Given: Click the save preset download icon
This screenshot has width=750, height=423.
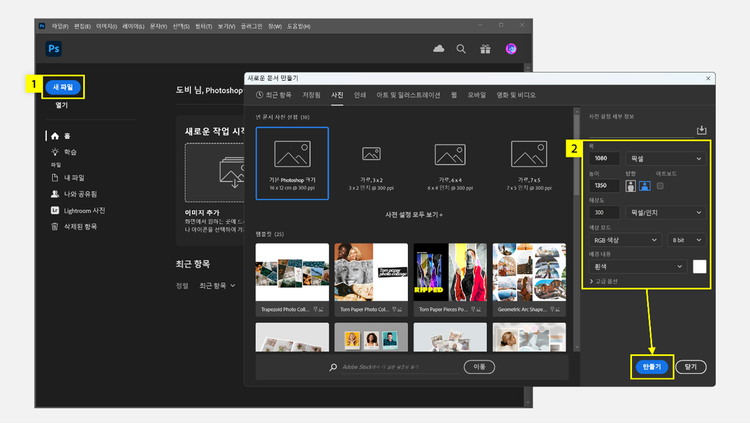Looking at the screenshot, I should pyautogui.click(x=702, y=130).
